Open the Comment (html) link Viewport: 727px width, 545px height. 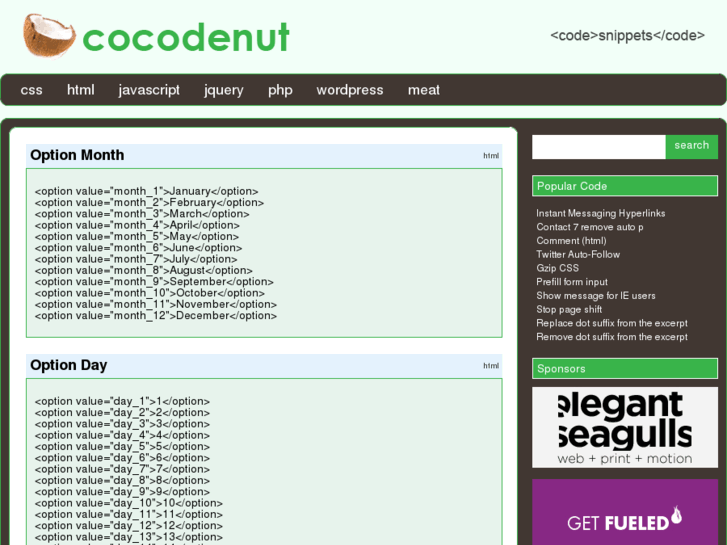[x=571, y=241]
